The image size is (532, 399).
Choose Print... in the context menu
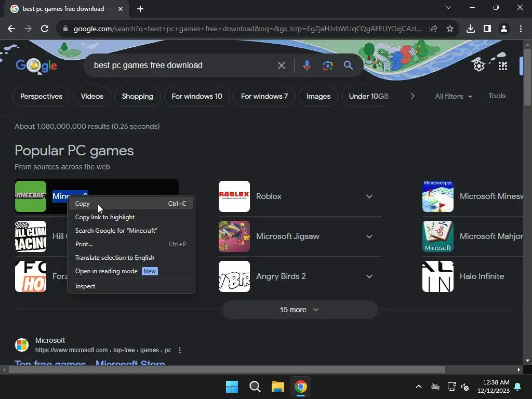tap(130, 244)
